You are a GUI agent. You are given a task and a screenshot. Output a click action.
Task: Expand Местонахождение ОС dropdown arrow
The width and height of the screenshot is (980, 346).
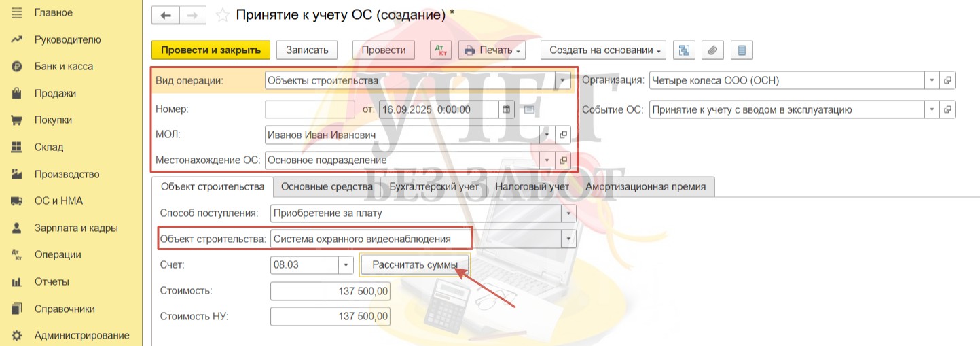click(548, 160)
